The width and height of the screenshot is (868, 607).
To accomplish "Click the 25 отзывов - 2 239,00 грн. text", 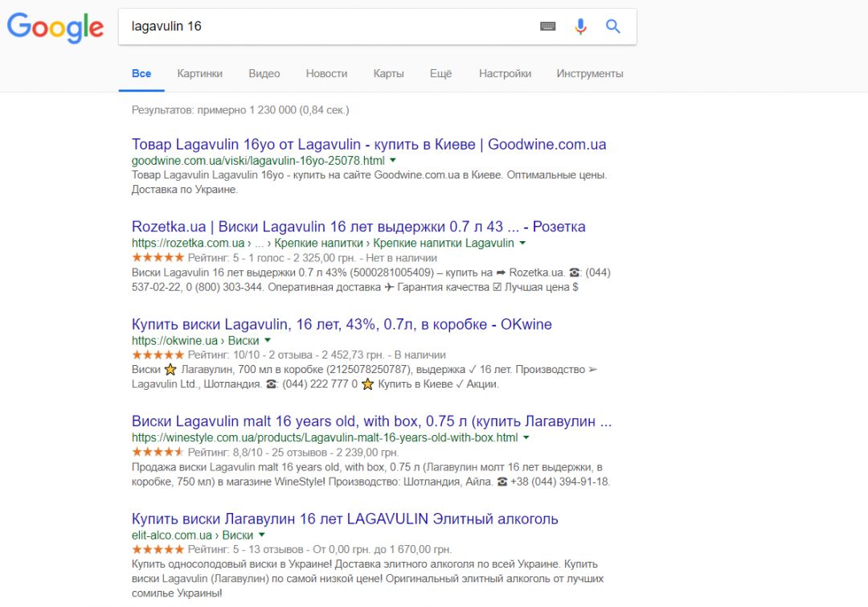I will pos(335,453).
